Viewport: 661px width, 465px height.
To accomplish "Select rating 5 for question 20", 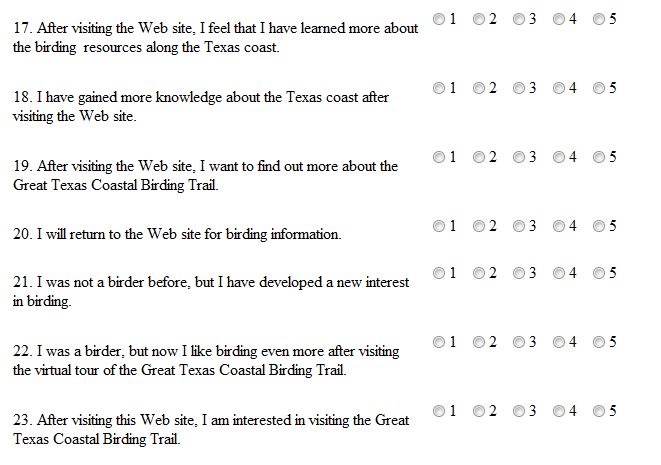I will click(x=599, y=226).
